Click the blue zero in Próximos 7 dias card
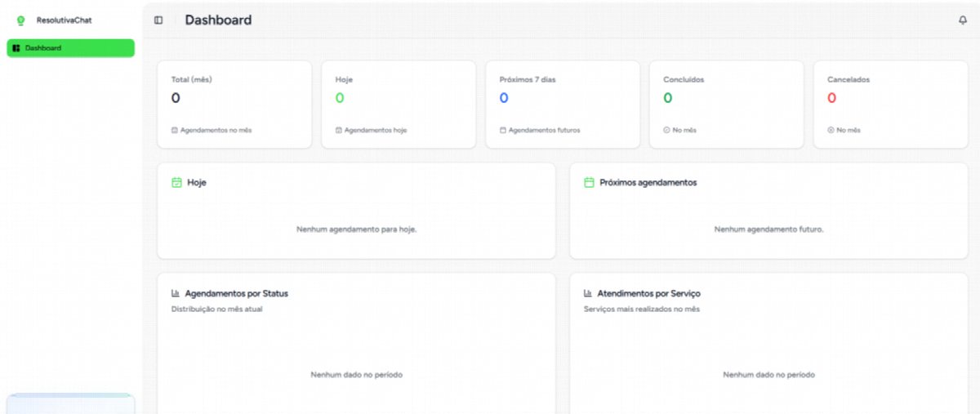 pos(504,98)
